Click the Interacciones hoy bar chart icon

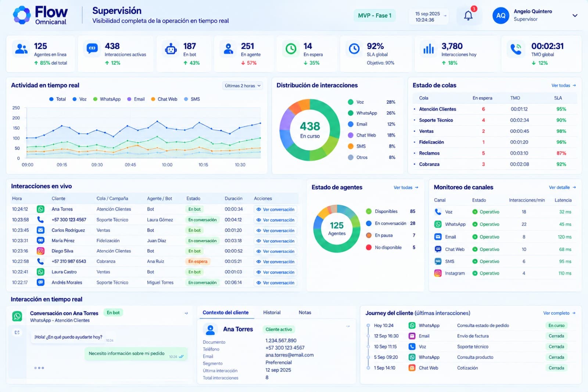429,49
